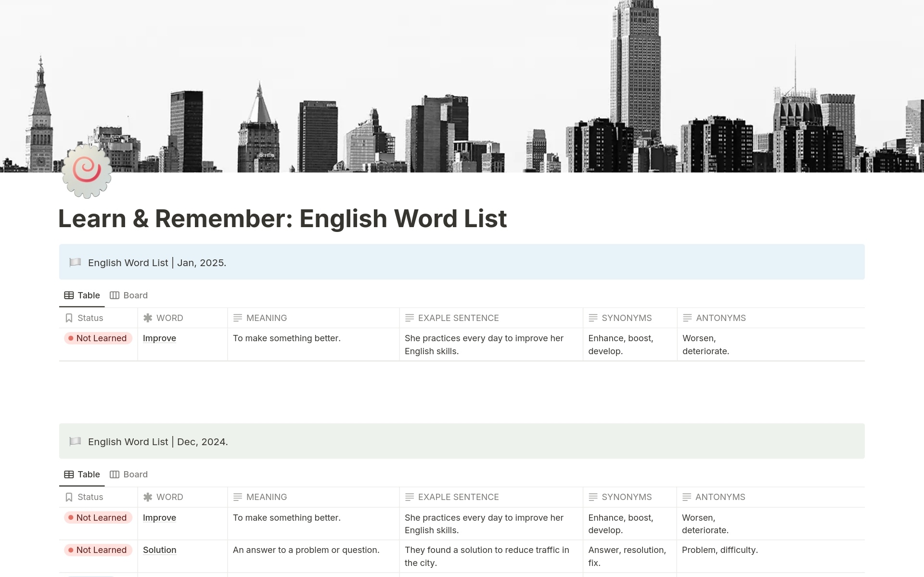Viewport: 924px width, 577px height.
Task: Click 'Enhance, boost, develop.' in Dec 2024 table
Action: point(621,524)
